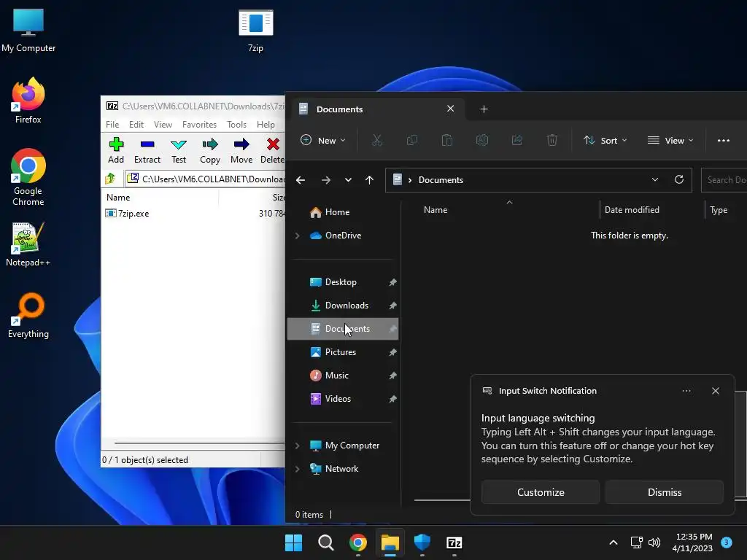Close the Input Switch Notification popup
The width and height of the screenshot is (747, 560).
pos(716,391)
